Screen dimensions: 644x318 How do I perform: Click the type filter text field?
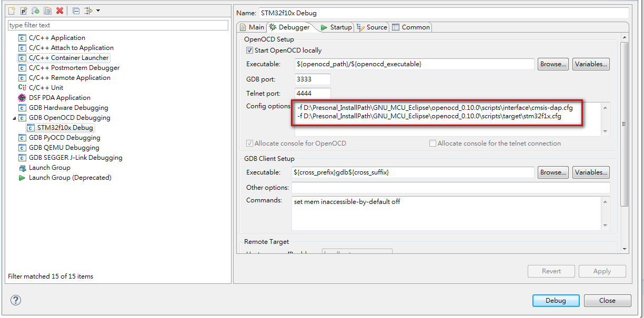[x=118, y=25]
